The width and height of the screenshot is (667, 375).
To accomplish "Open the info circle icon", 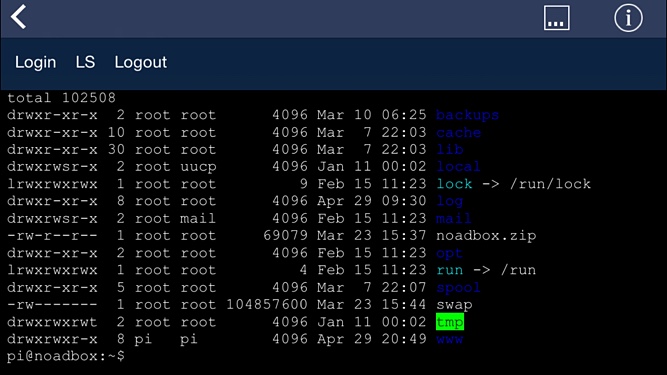I will coord(628,18).
